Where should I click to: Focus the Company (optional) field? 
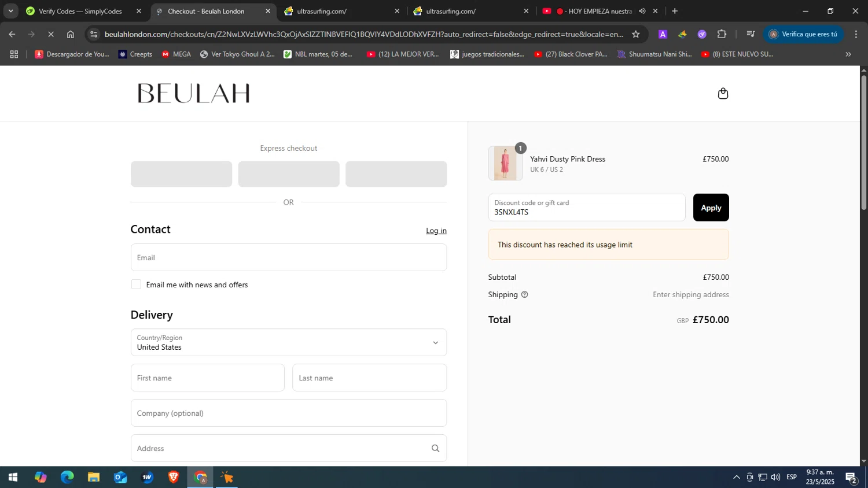coord(289,413)
